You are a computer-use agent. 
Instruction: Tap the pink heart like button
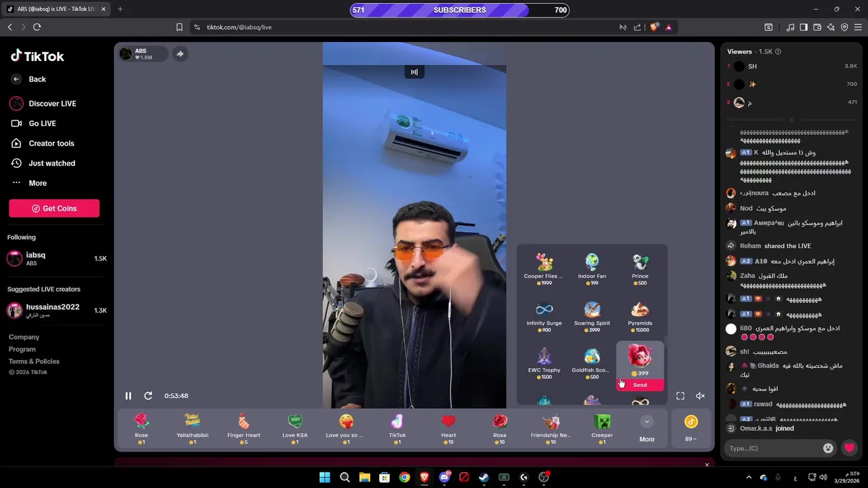click(x=849, y=448)
